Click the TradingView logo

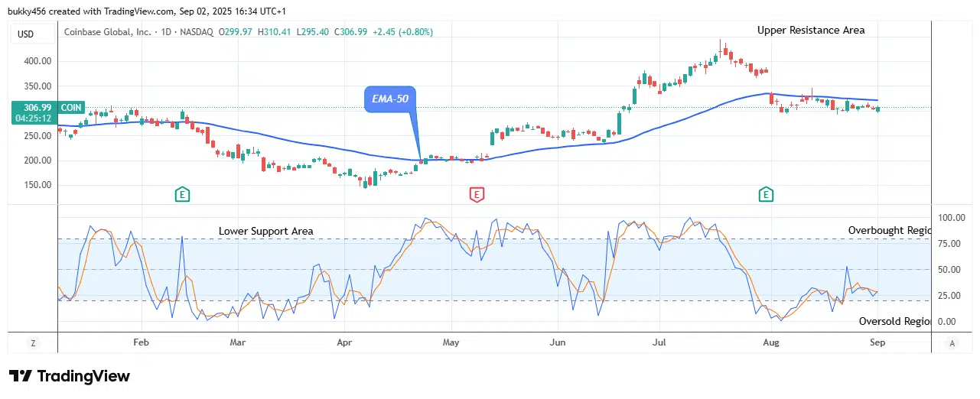click(x=70, y=376)
